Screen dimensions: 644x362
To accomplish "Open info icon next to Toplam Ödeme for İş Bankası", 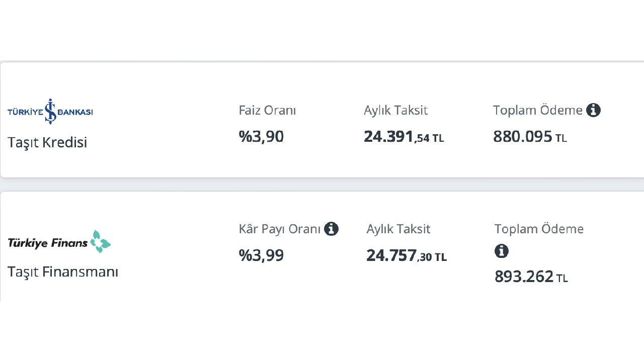I will click(x=593, y=110).
